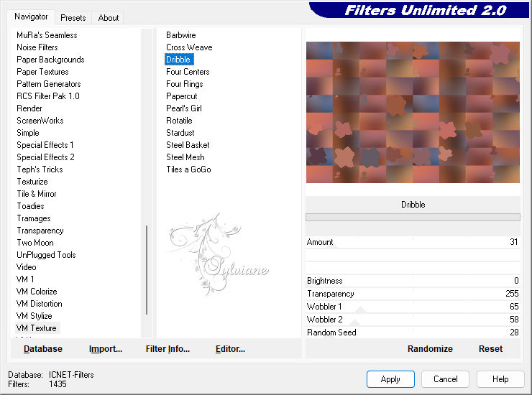Choose the Four Rings filter
This screenshot has height=395, width=532.
185,84
